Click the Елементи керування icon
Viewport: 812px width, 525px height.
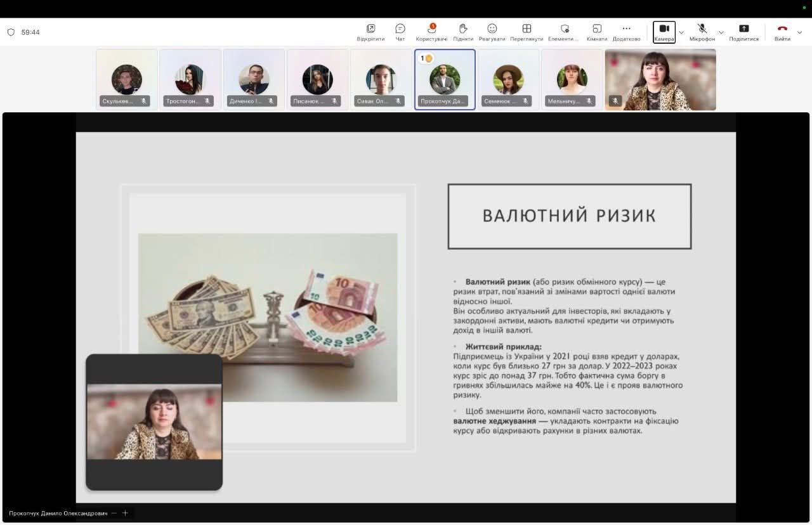coord(564,29)
